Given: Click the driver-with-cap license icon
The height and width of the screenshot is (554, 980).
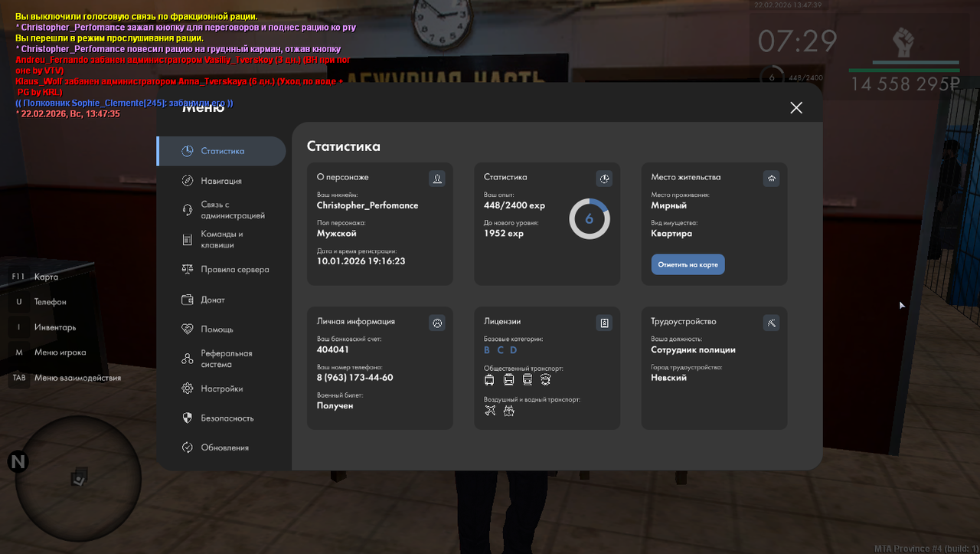Looking at the screenshot, I should coord(545,379).
